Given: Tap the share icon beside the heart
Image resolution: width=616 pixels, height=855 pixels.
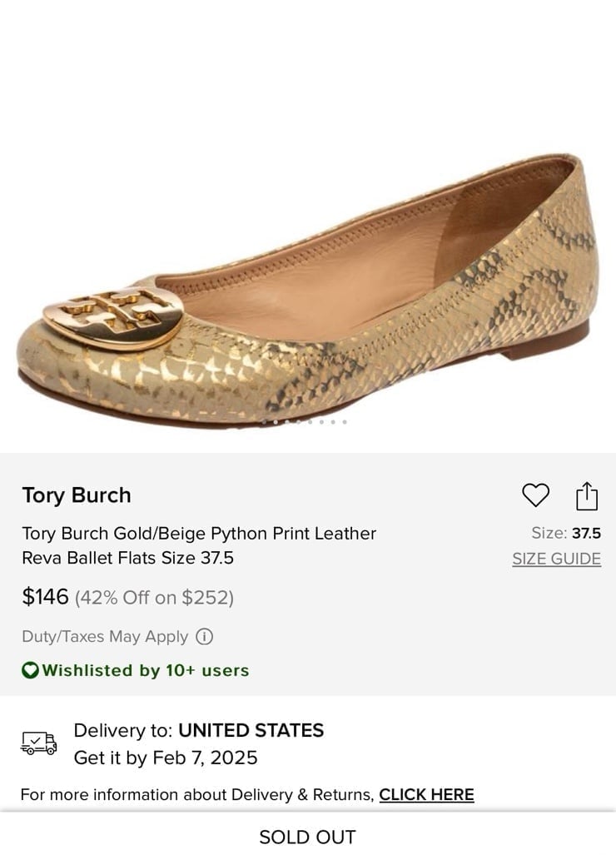Looking at the screenshot, I should (587, 495).
